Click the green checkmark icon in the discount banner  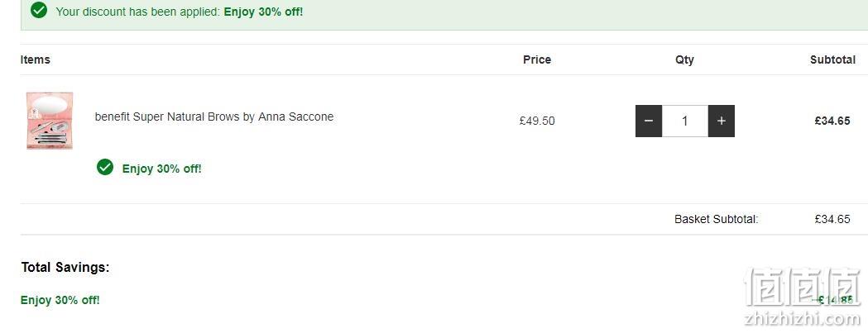39,10
